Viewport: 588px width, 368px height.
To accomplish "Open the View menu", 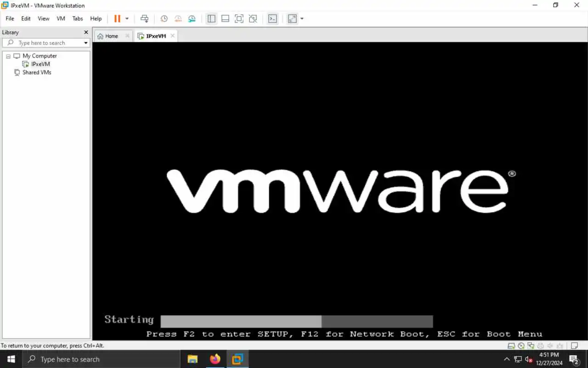I will point(43,18).
